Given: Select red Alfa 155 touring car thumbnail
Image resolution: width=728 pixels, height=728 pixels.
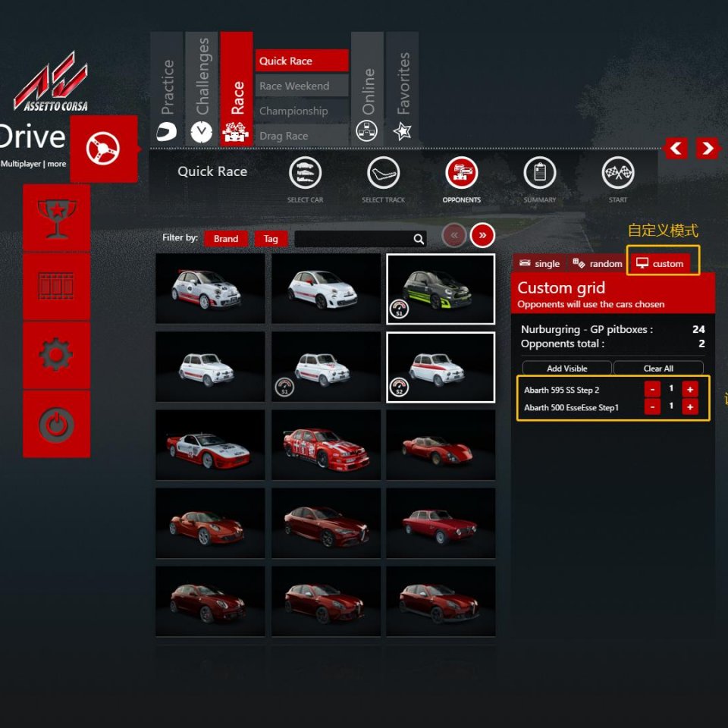Looking at the screenshot, I should tap(325, 445).
